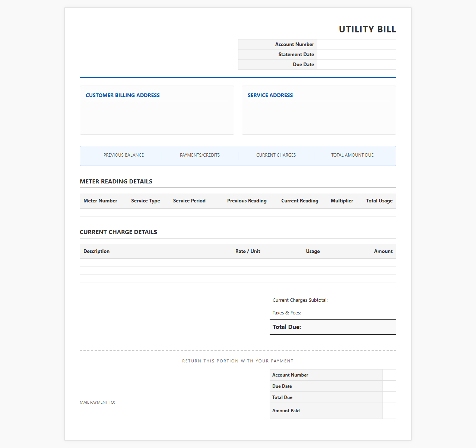Image resolution: width=476 pixels, height=448 pixels.
Task: Select the CURRENT CHARGES summary label
Action: pyautogui.click(x=276, y=155)
